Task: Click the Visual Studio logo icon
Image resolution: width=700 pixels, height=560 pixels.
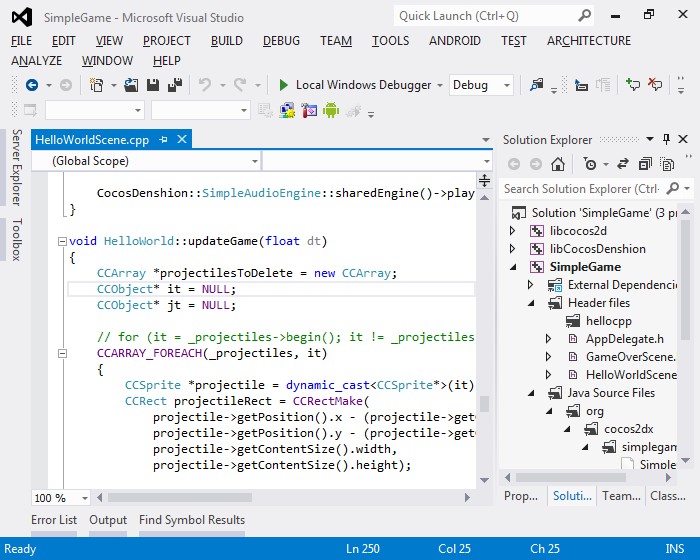Action: (22, 17)
